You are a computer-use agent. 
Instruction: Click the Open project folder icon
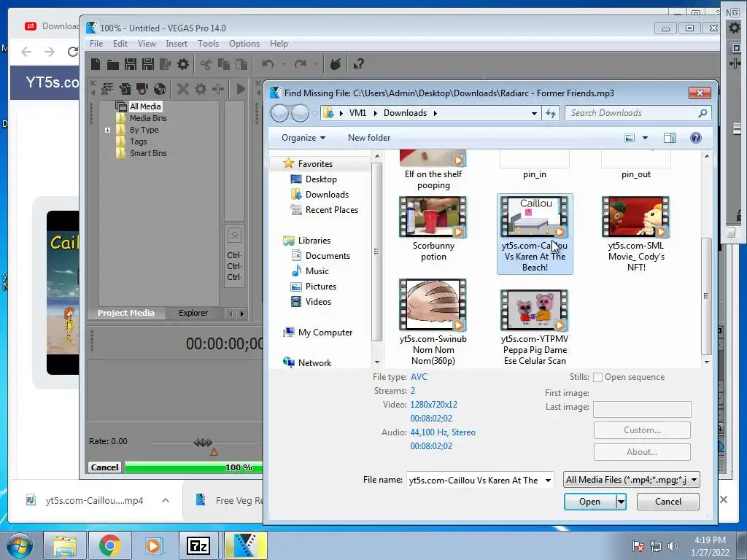[113, 64]
